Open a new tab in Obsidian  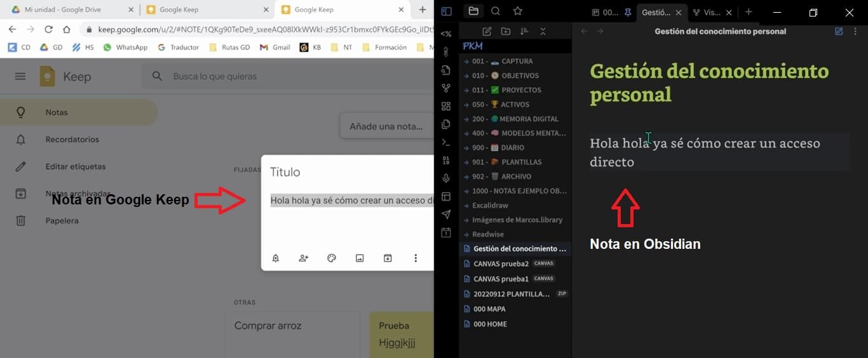(749, 12)
